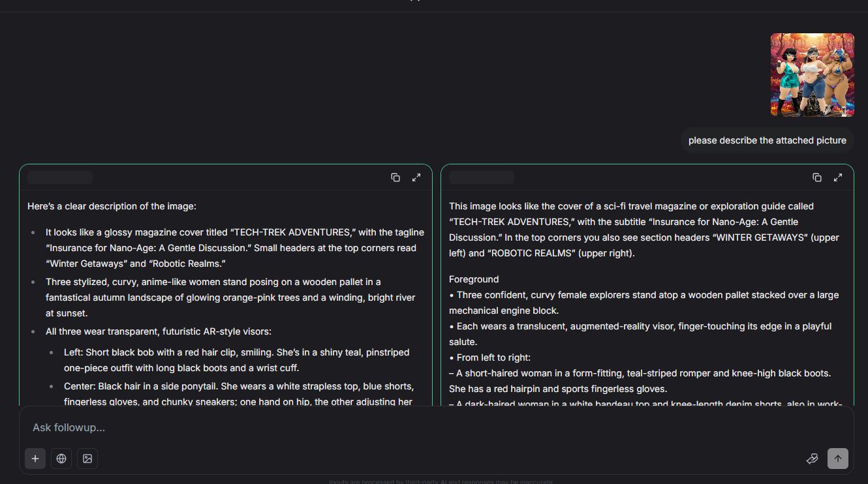This screenshot has height=484, width=868.
Task: Click the eraser icon beside send
Action: point(813,459)
